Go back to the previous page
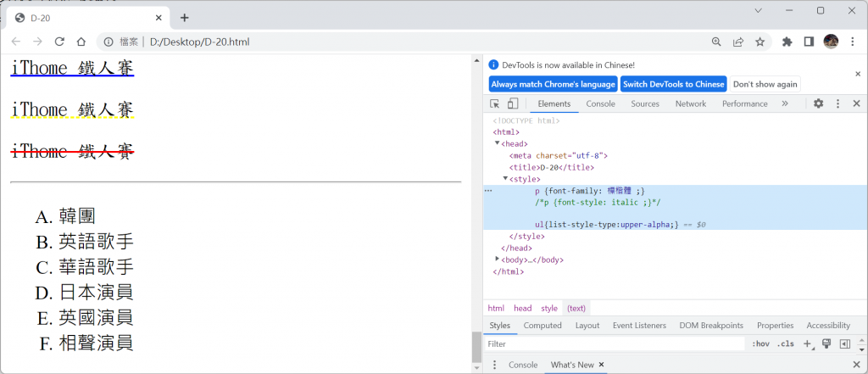This screenshot has height=374, width=868. tap(16, 42)
